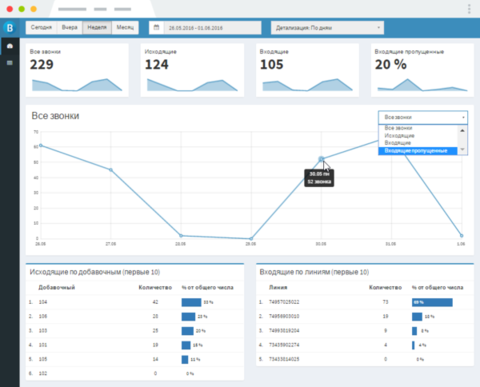The width and height of the screenshot is (480, 387).
Task: Click the calendar icon beside date range
Action: pos(156,28)
